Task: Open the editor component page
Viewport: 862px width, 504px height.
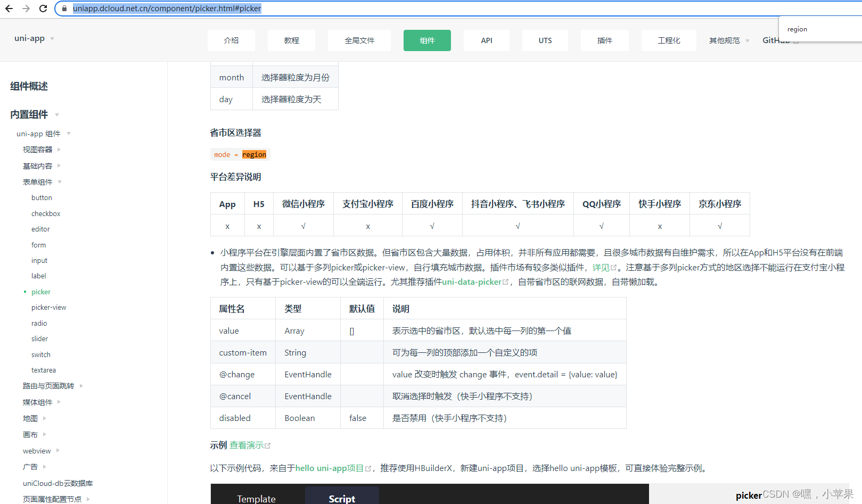Action: click(x=40, y=229)
